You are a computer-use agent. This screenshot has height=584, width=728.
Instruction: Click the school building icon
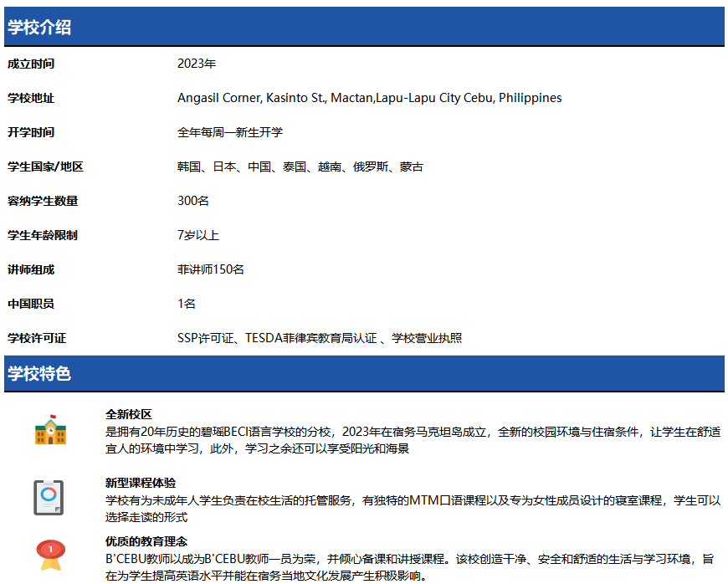pos(50,430)
